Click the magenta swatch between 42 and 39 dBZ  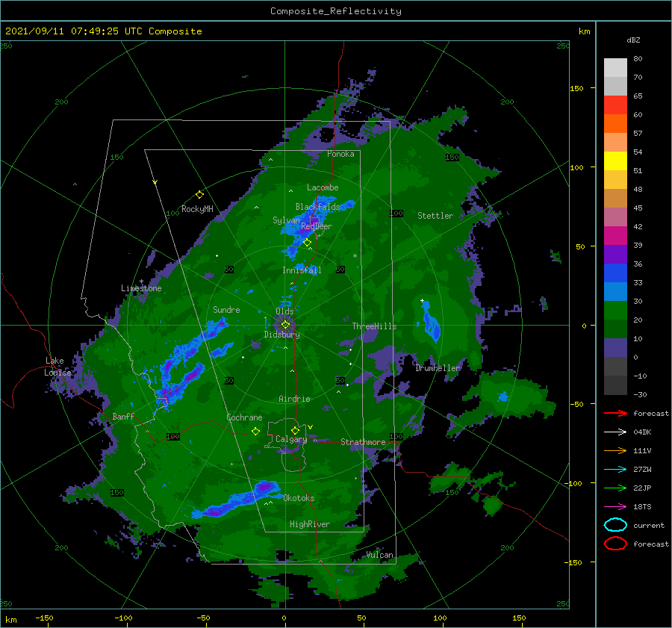pyautogui.click(x=615, y=236)
